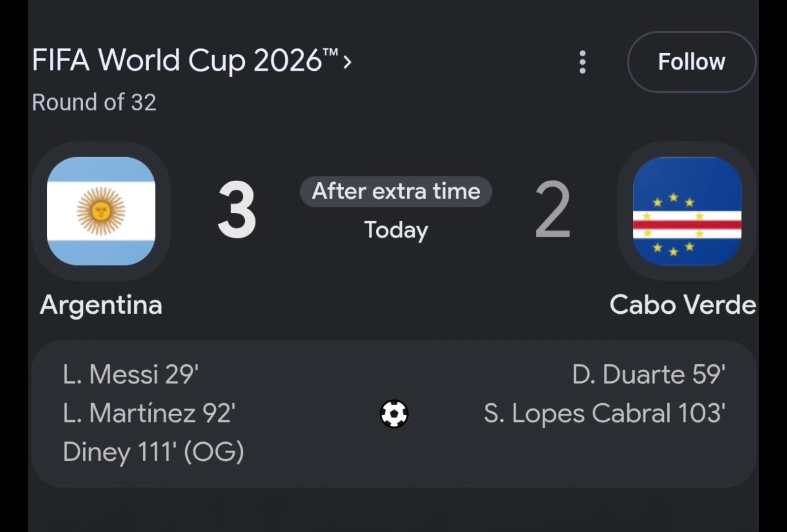Image resolution: width=787 pixels, height=532 pixels.
Task: Open the three-dot more options menu
Action: point(583,62)
